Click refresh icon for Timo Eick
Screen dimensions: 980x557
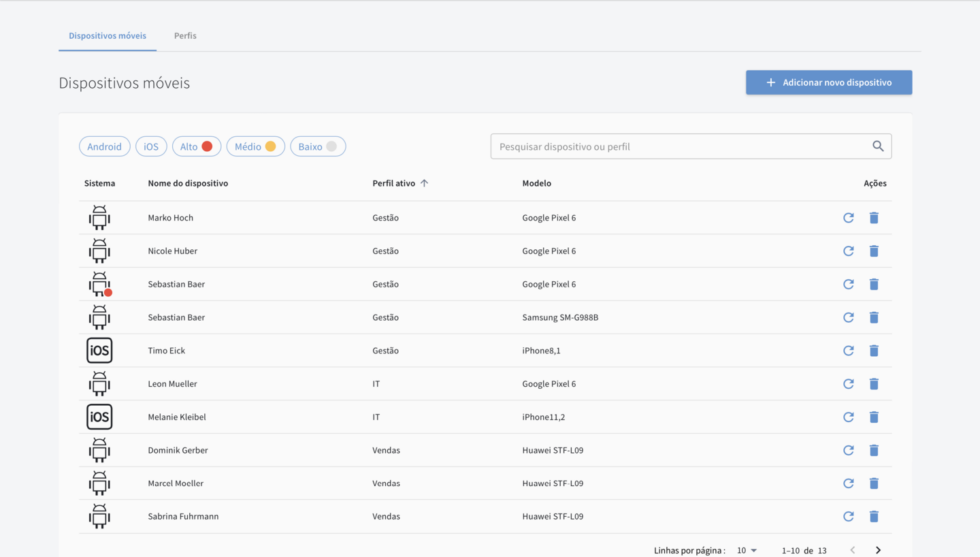pyautogui.click(x=848, y=351)
